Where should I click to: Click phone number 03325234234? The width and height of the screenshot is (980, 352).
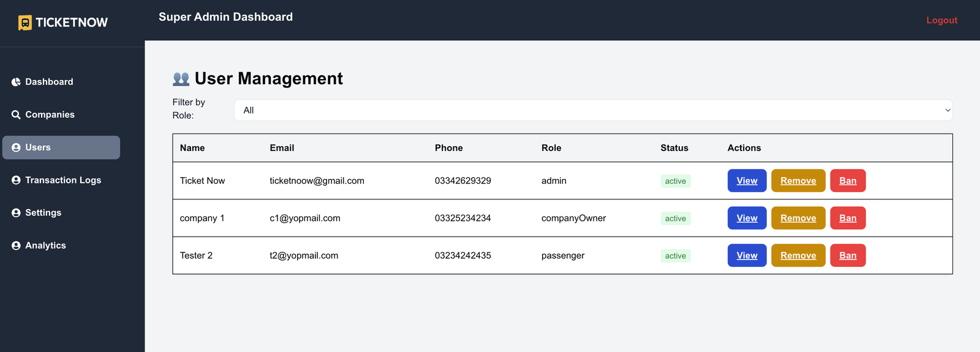click(463, 218)
